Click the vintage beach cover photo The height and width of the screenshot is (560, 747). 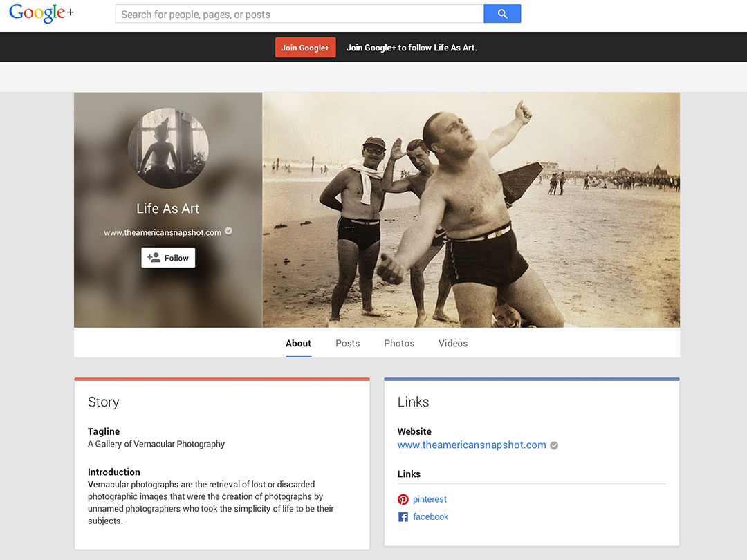pyautogui.click(x=471, y=210)
